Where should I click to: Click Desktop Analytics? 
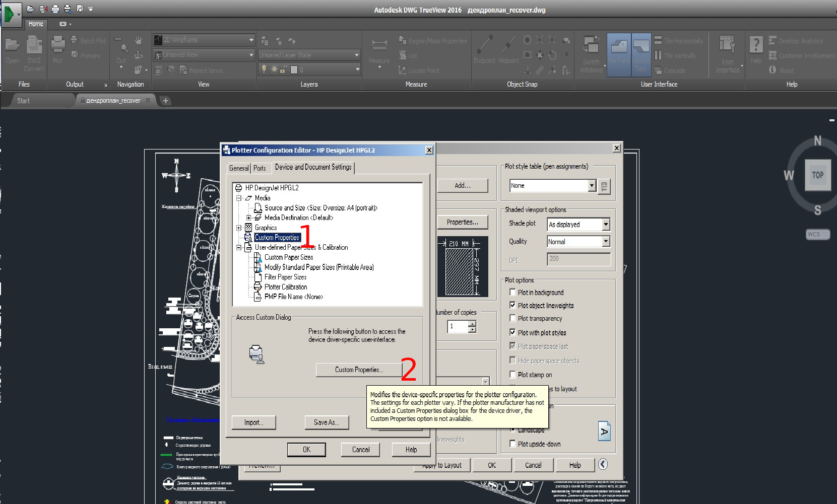coord(796,41)
